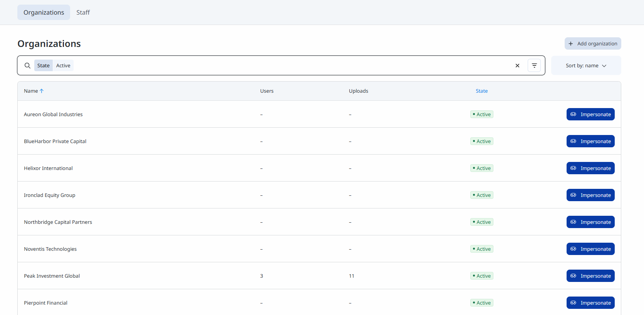Clear the search filters with X icon
644x315 pixels.
[x=517, y=66]
